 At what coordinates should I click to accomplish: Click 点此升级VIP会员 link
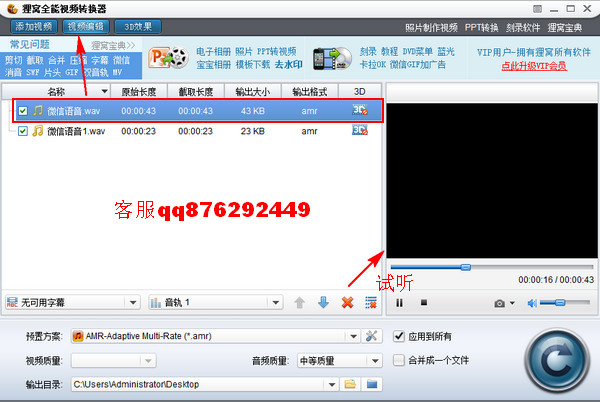pyautogui.click(x=534, y=66)
